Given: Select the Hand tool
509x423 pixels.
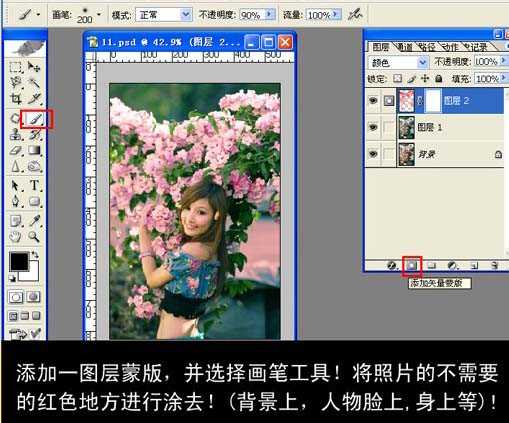Looking at the screenshot, I should pos(15,236).
